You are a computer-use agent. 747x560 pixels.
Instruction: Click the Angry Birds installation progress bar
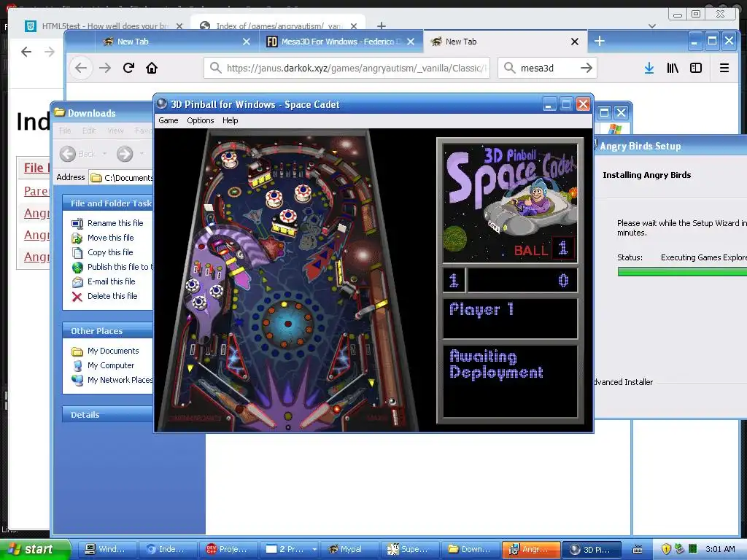682,272
